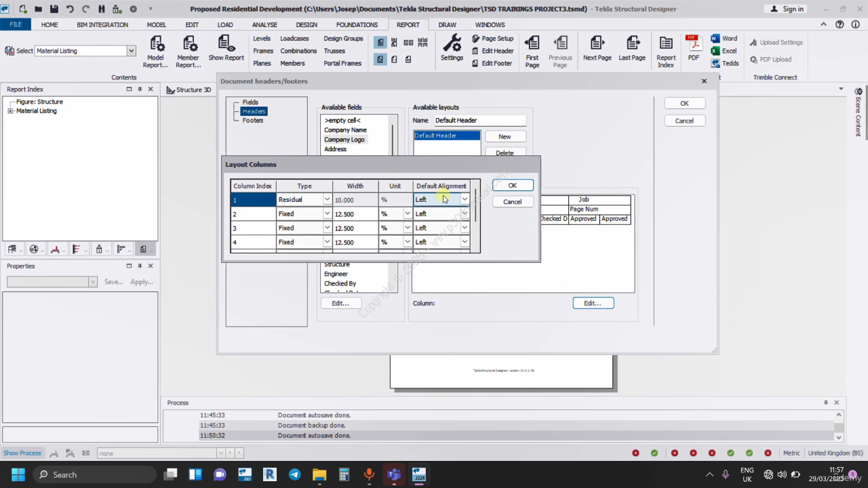Export report to Excel

pos(724,51)
